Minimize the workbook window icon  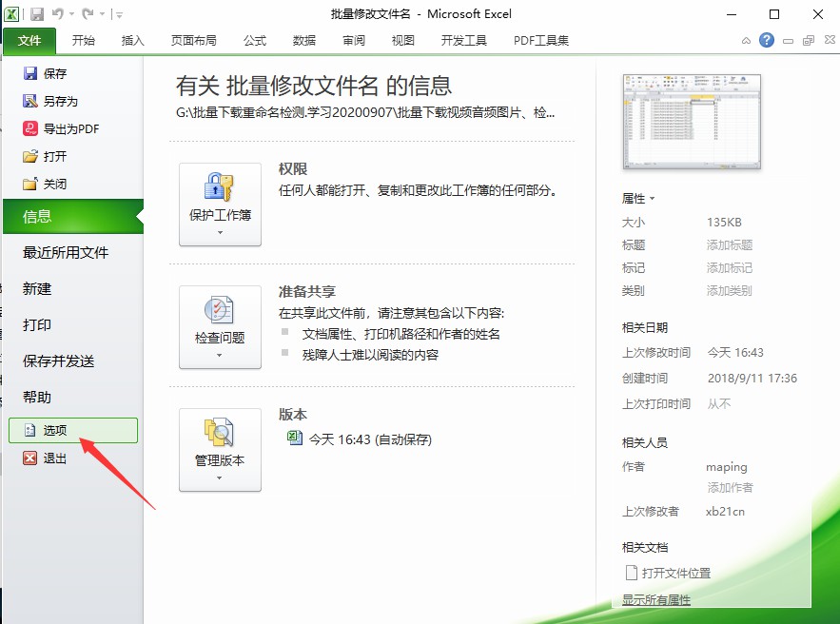point(788,41)
